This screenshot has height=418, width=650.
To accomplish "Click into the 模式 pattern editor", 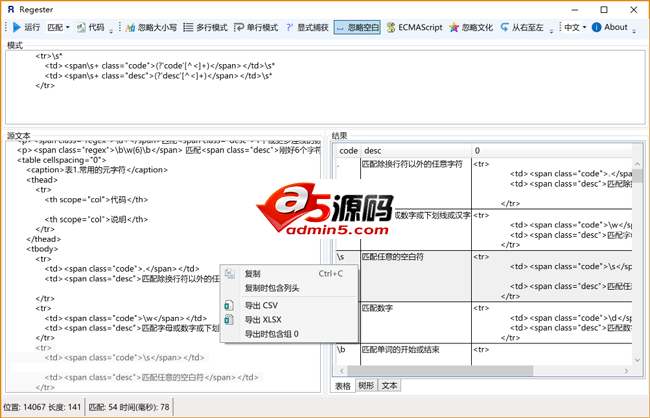I will 325,87.
